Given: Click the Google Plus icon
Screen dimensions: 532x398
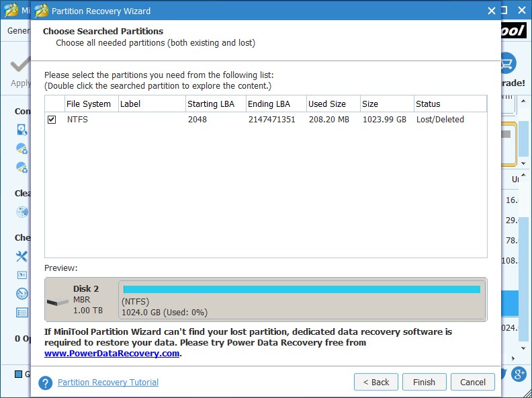Looking at the screenshot, I should click(x=518, y=374).
